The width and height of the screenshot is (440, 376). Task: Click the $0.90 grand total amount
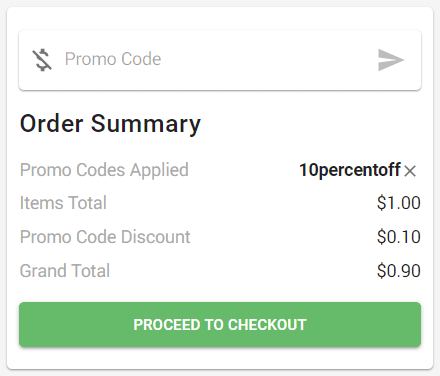click(399, 271)
